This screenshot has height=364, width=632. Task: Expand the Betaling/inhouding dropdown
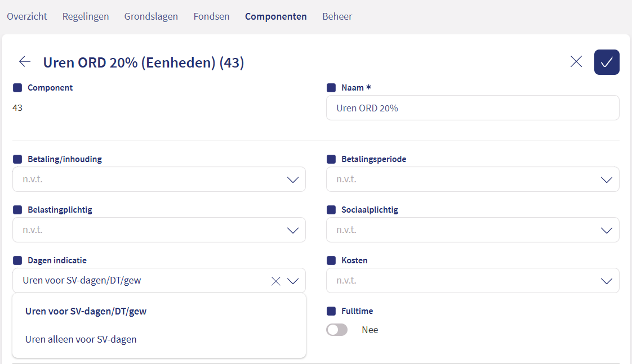[159, 179]
